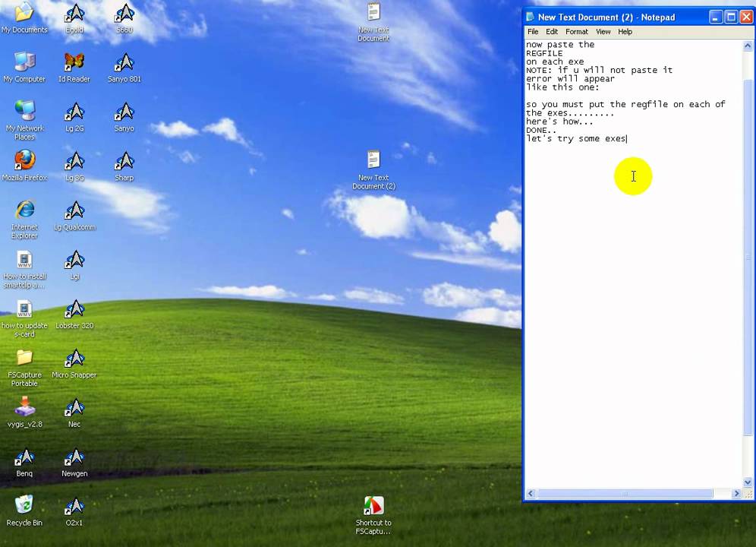Image resolution: width=756 pixels, height=547 pixels.
Task: Click the 'NOTE: if u will not paste it' line
Action: tap(600, 70)
